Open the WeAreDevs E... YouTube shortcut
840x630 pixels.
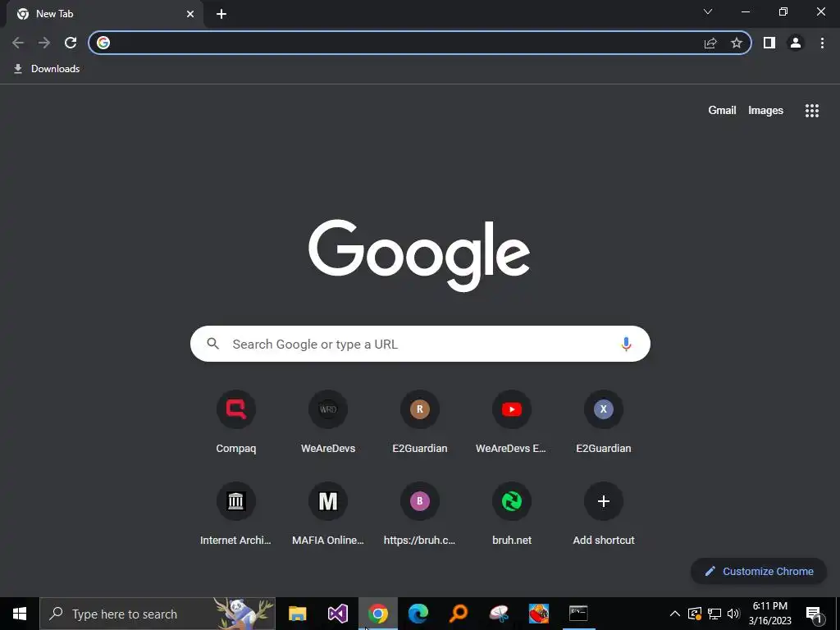coord(512,422)
